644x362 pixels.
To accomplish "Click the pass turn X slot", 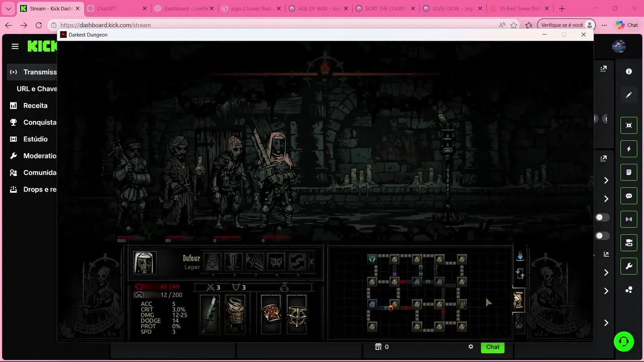I will (x=311, y=262).
